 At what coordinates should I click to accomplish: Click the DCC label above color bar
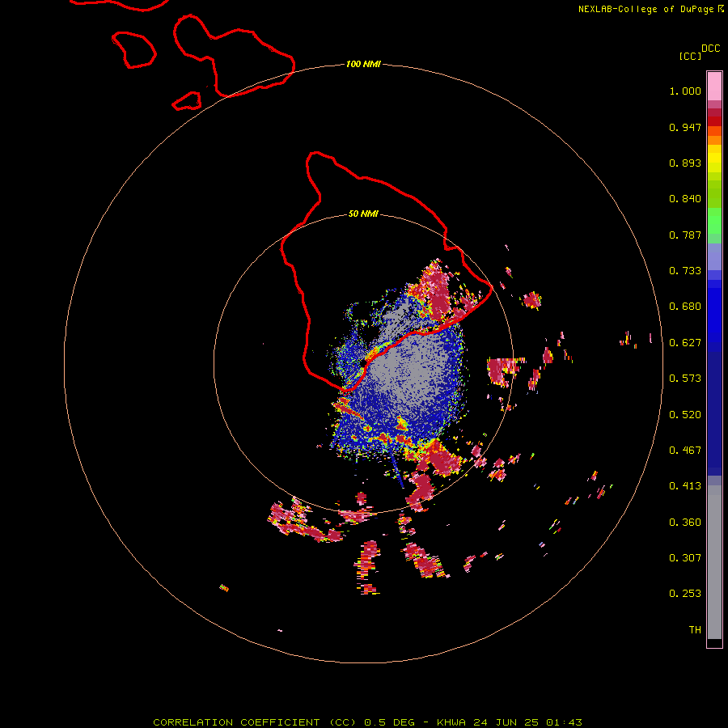pyautogui.click(x=711, y=49)
